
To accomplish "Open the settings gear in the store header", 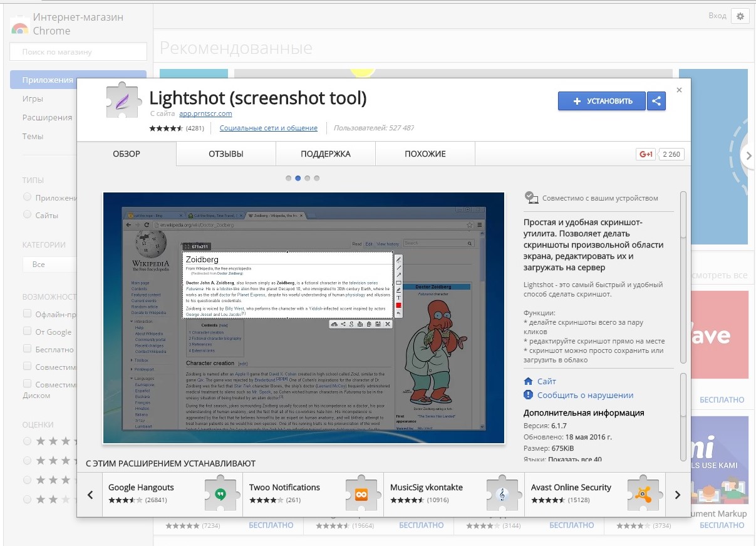I will click(740, 16).
